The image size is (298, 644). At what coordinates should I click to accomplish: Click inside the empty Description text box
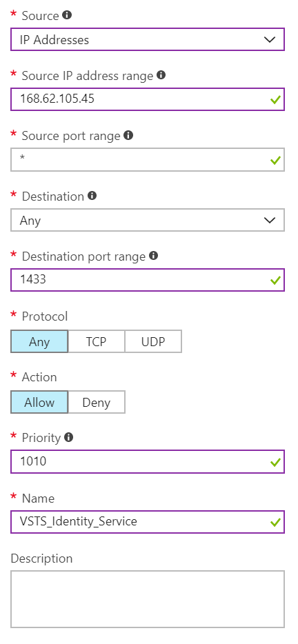point(148,598)
